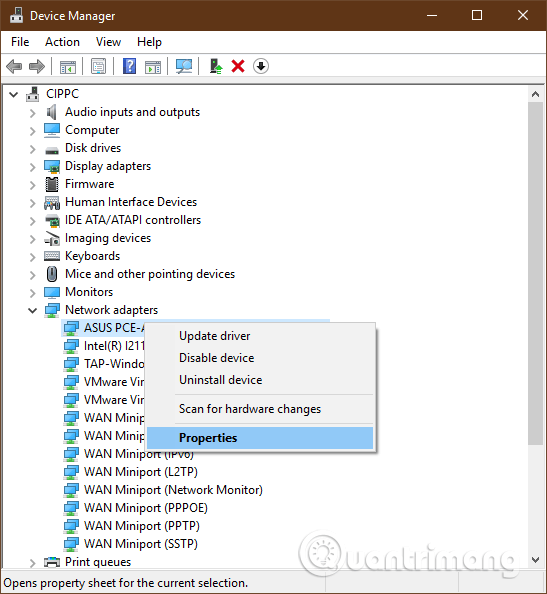
Task: Open the Action menu
Action: pos(63,42)
